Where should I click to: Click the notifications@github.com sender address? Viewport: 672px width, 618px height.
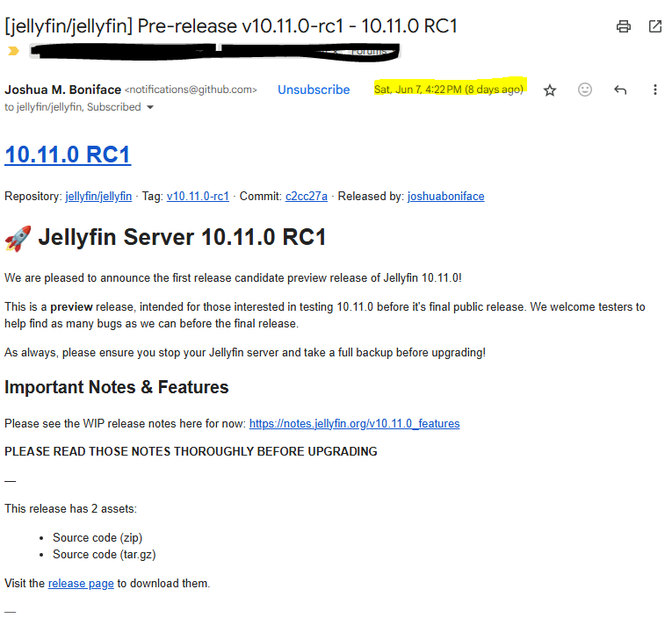click(x=191, y=90)
